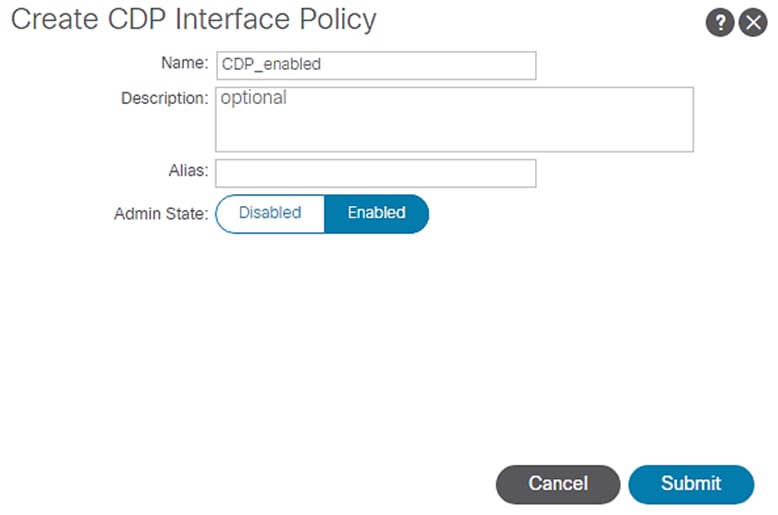The height and width of the screenshot is (515, 778).
Task: Turn CDP admin state off via Disabled
Action: click(270, 213)
